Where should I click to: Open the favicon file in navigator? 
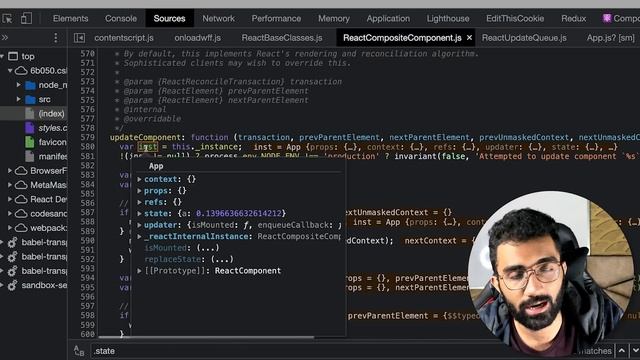(53, 142)
